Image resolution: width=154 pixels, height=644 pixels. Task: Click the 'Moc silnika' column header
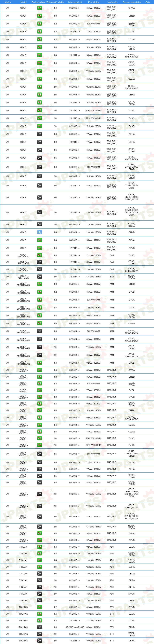point(93,2)
